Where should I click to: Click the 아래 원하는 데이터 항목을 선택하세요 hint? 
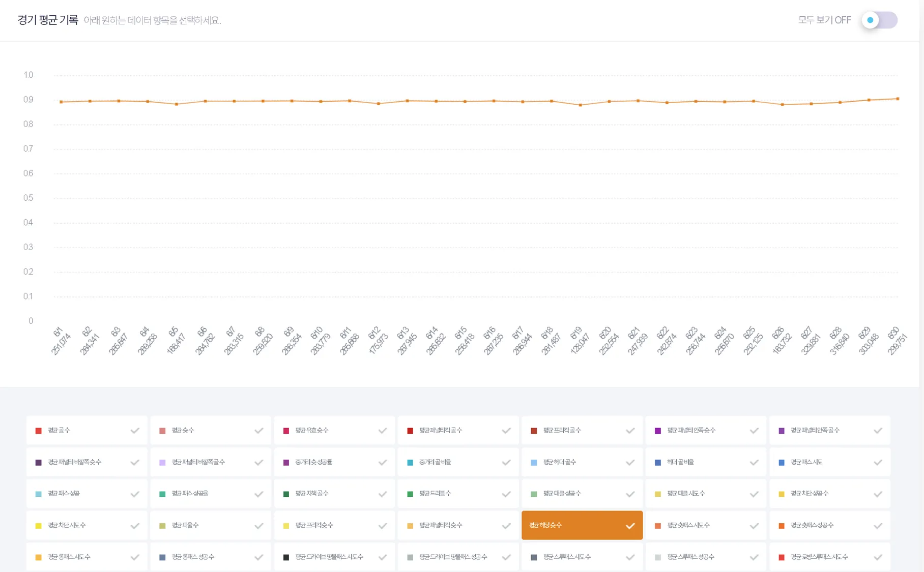(152, 20)
